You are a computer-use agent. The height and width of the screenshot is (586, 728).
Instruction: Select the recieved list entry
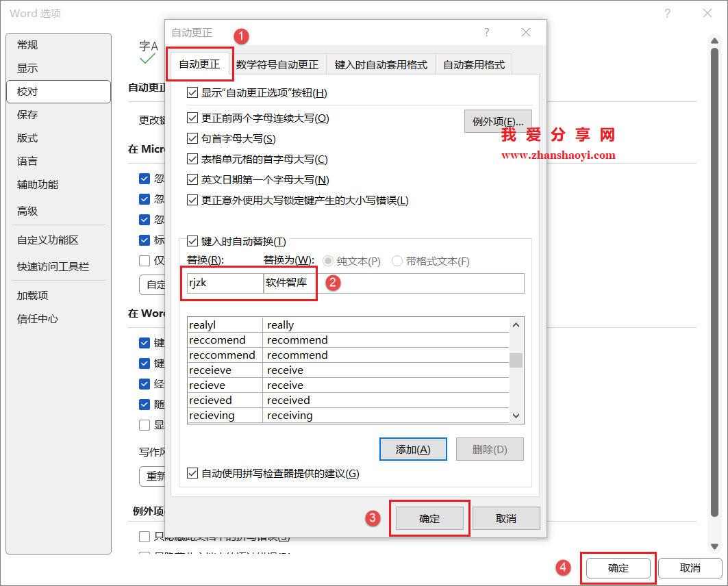click(x=348, y=400)
